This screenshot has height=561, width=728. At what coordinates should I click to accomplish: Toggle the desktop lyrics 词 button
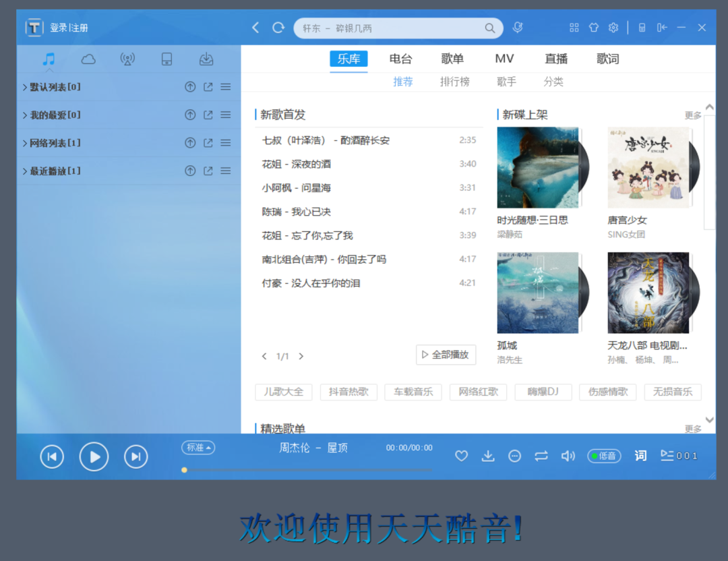[x=641, y=456]
